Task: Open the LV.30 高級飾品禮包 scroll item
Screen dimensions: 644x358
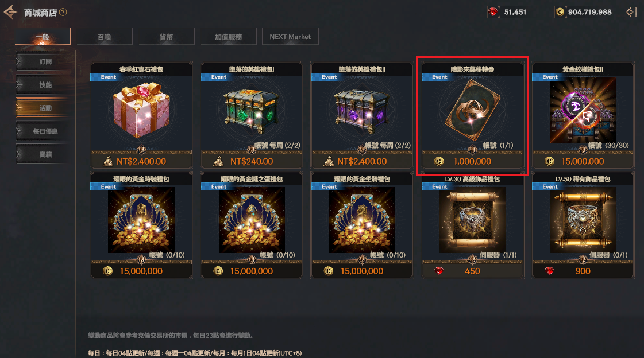Action: [472, 220]
